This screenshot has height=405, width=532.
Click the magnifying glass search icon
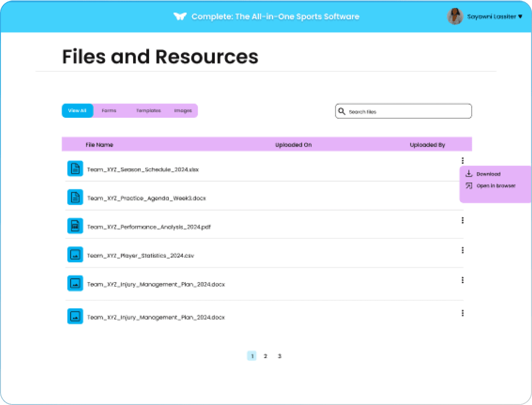point(342,111)
